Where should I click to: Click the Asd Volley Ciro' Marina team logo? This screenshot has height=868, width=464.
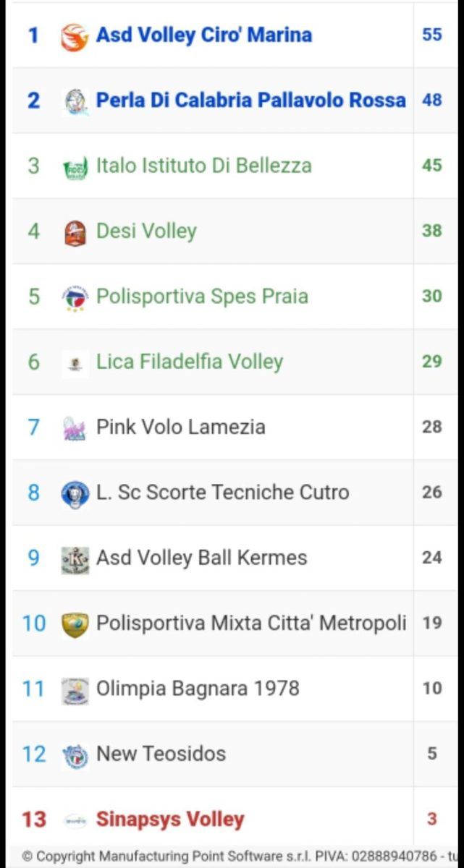pyautogui.click(x=75, y=35)
